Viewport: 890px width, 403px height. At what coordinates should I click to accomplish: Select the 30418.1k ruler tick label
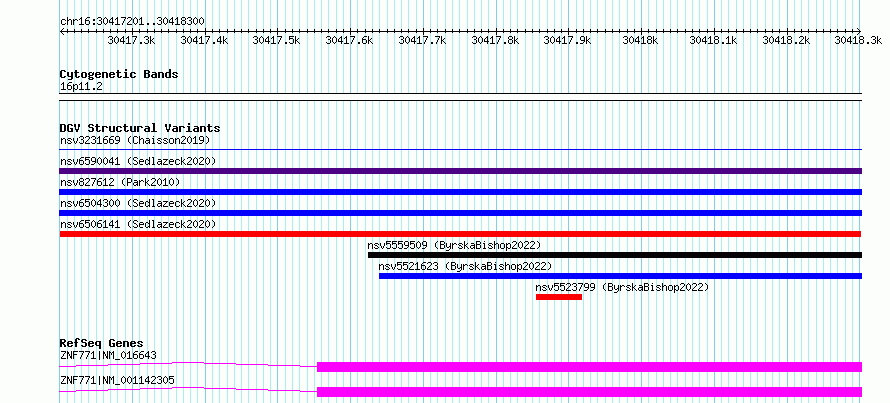(713, 40)
